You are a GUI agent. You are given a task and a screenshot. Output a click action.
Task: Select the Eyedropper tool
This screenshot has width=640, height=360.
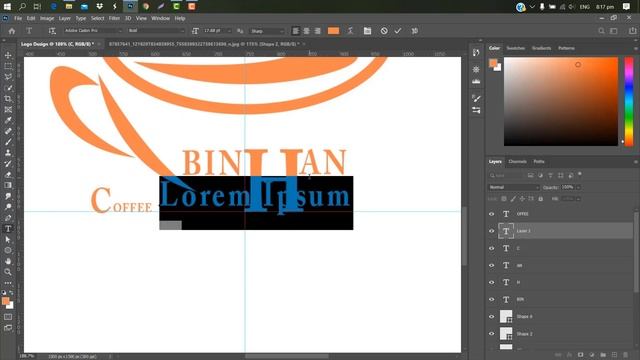tap(8, 120)
